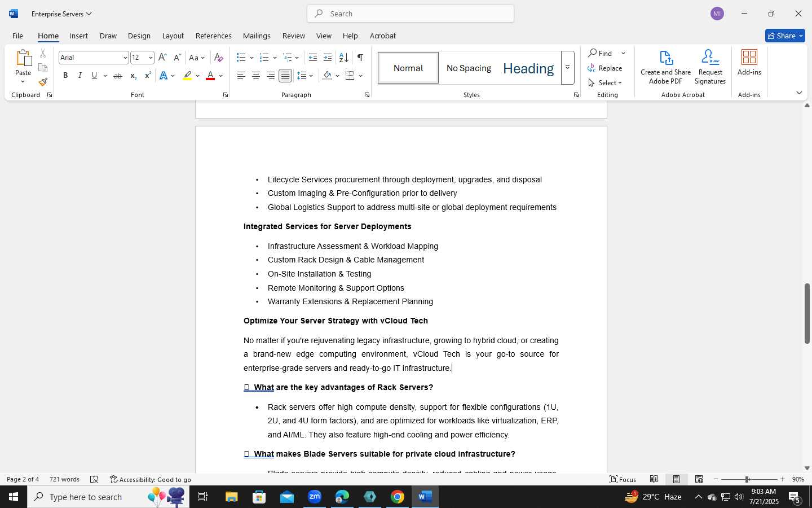This screenshot has width=812, height=508.
Task: Switch to the Insert tab
Action: click(79, 36)
